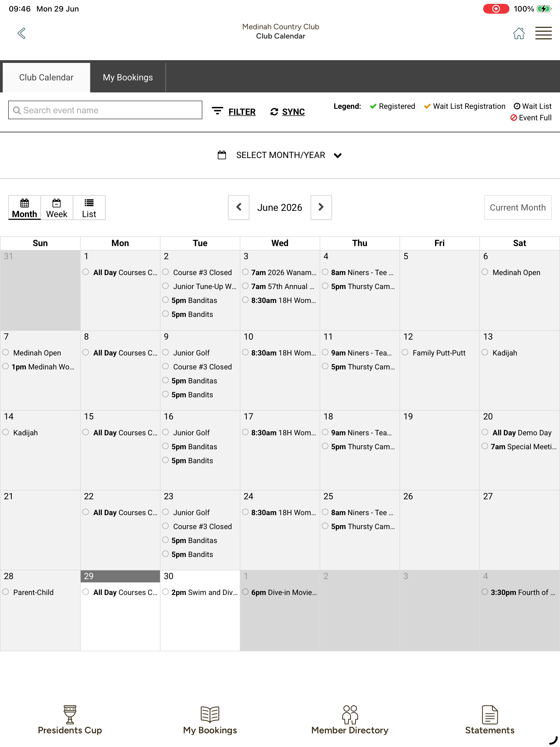Open the 2pm Swim and Dive event
The height and width of the screenshot is (747, 560).
pos(204,592)
